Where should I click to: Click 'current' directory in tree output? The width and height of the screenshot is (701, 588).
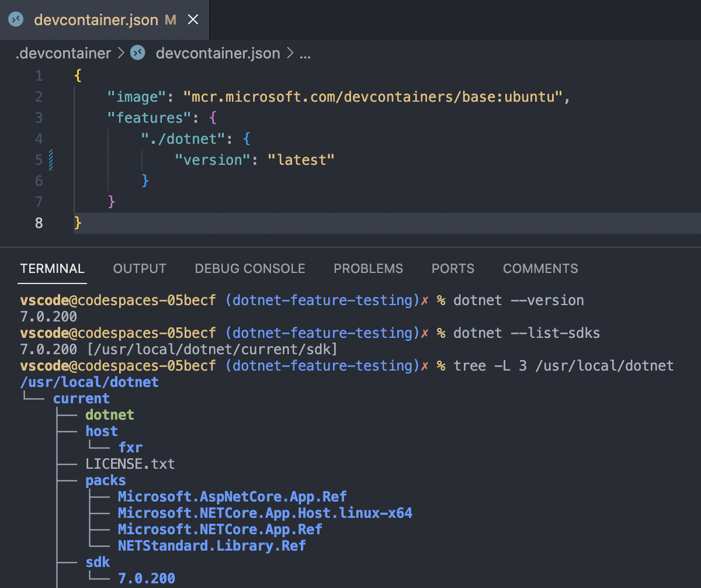tap(81, 399)
